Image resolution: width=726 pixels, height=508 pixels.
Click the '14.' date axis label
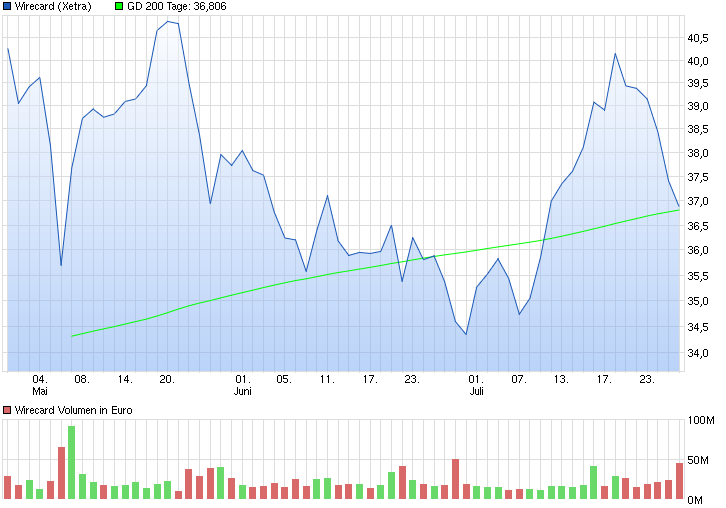(125, 380)
